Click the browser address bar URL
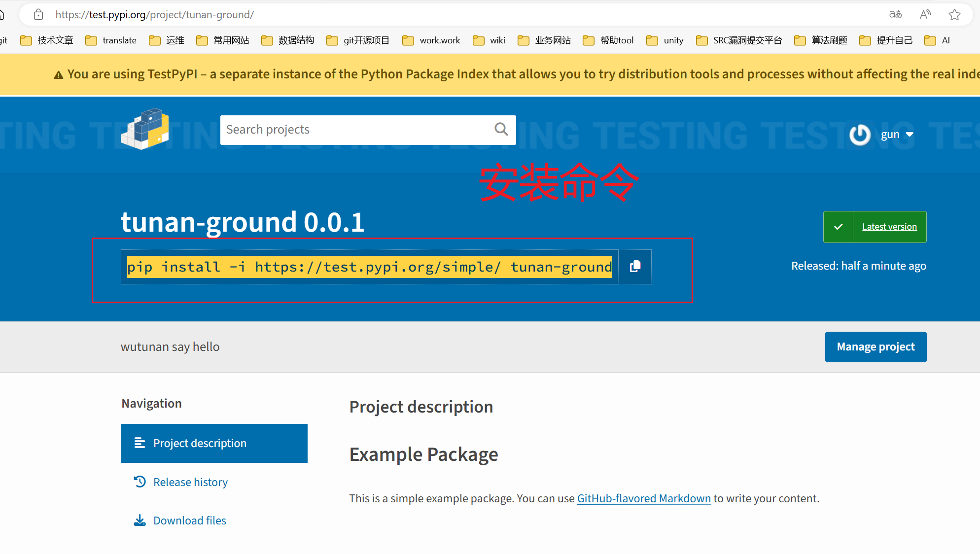Screen dimensions: 980x554 pyautogui.click(x=155, y=15)
